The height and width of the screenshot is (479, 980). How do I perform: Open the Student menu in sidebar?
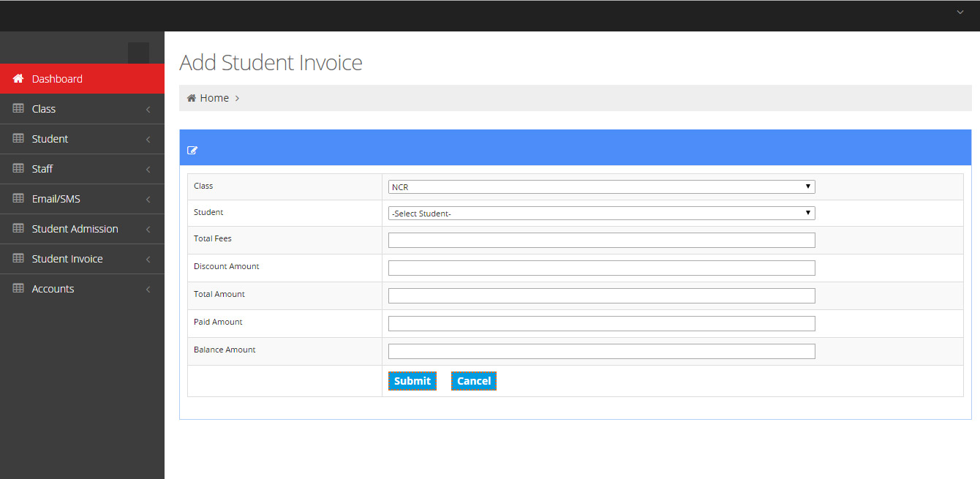coord(50,139)
